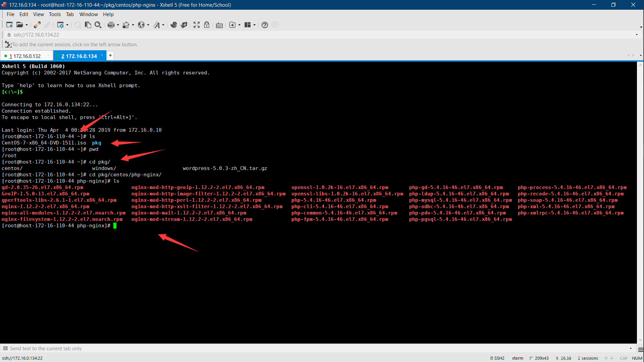Click the grayed Disconnect plug icon
Image resolution: width=644 pixels, height=362 pixels.
click(x=48, y=25)
